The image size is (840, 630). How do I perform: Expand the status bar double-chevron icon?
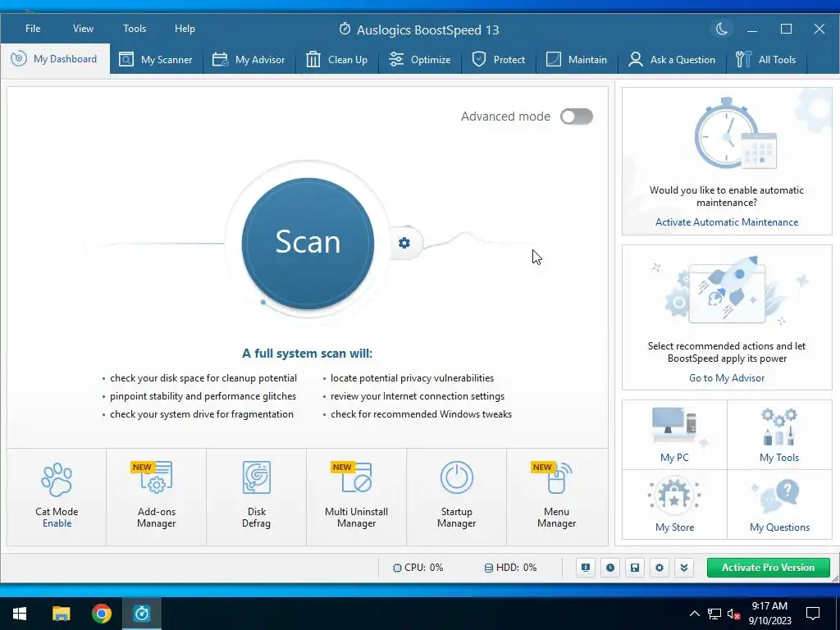(684, 568)
